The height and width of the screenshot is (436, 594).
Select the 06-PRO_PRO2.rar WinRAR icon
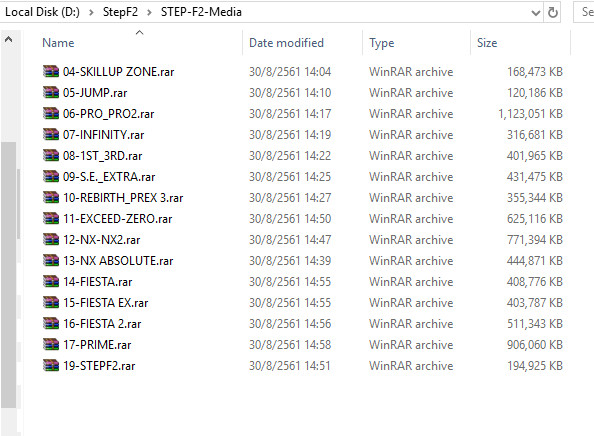tap(51, 113)
